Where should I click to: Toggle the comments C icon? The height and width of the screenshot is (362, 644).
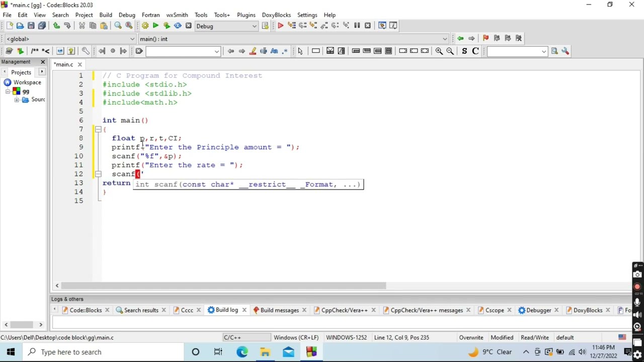point(475,51)
